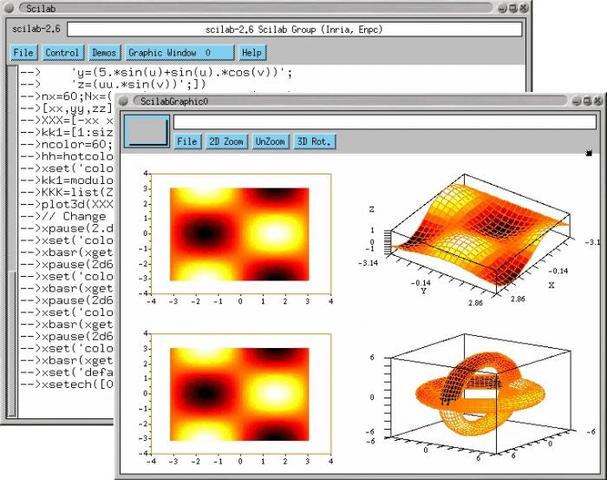Viewport: 607px width, 480px height.
Task: Click the UnZoom button
Action: pos(270,141)
